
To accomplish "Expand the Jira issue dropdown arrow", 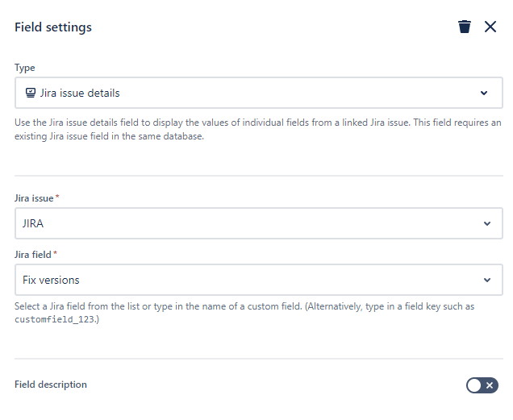I will click(x=487, y=224).
